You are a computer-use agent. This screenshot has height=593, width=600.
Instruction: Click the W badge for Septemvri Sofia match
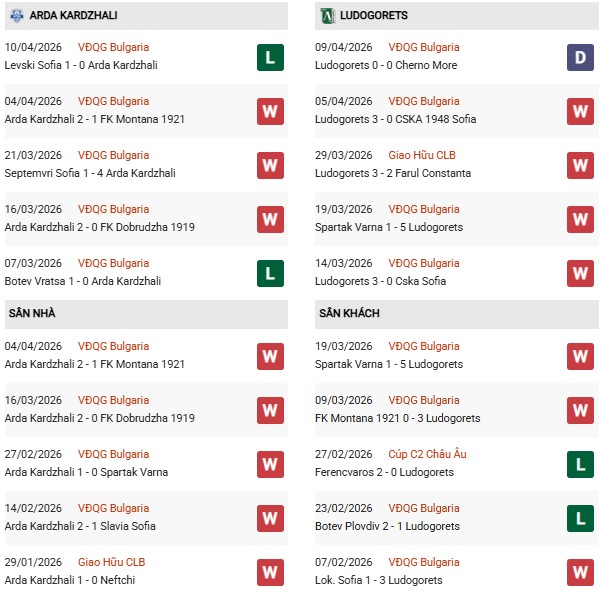pyautogui.click(x=269, y=165)
